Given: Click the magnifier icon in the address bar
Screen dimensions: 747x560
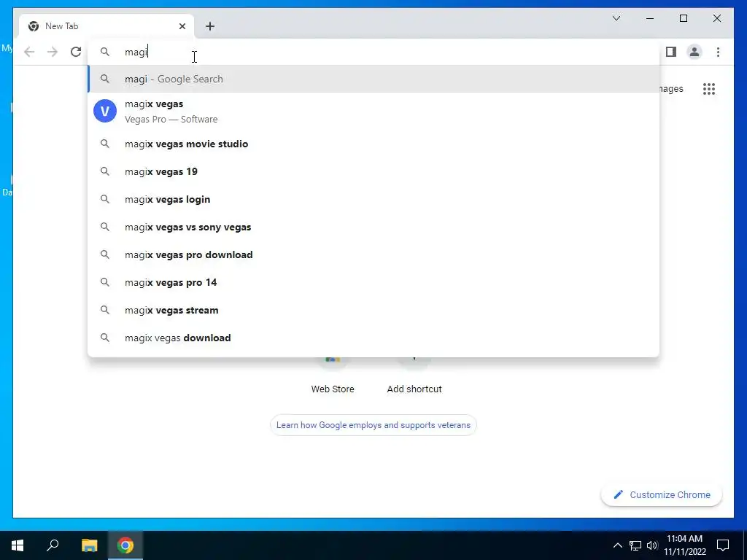Looking at the screenshot, I should 105,52.
